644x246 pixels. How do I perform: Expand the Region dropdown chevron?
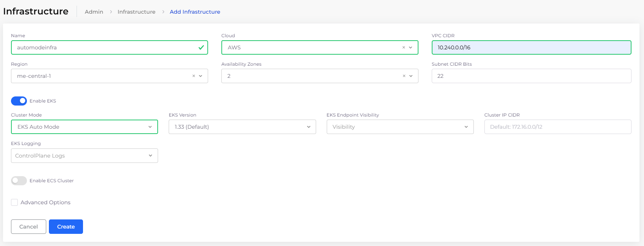tap(201, 76)
